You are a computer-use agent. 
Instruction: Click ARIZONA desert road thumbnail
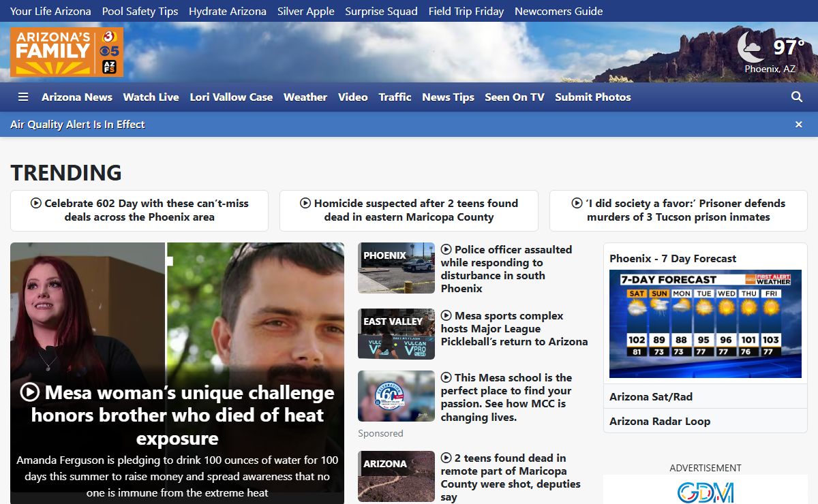tap(396, 477)
